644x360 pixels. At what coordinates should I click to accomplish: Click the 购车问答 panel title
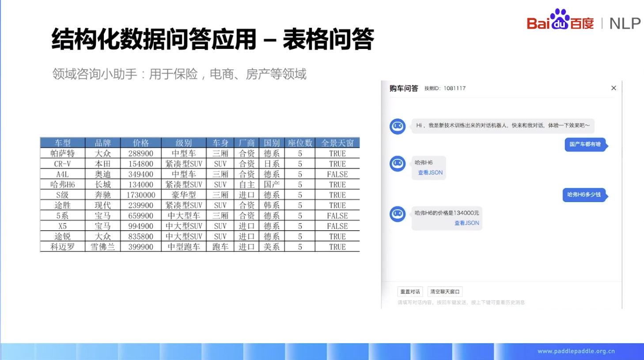point(404,88)
